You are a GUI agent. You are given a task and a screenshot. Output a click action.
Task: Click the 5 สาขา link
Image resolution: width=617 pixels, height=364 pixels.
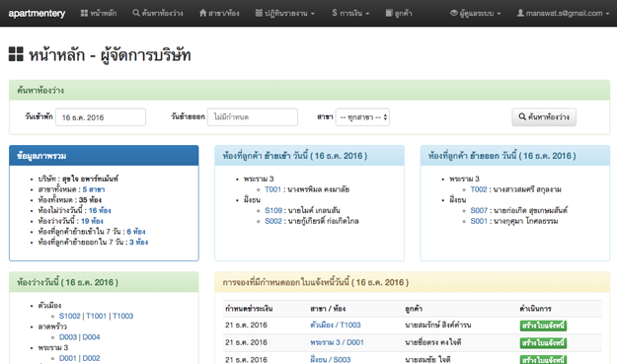94,189
